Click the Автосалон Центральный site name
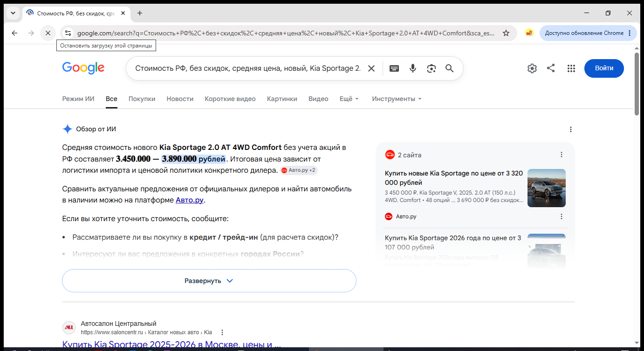Image resolution: width=644 pixels, height=351 pixels. click(118, 324)
